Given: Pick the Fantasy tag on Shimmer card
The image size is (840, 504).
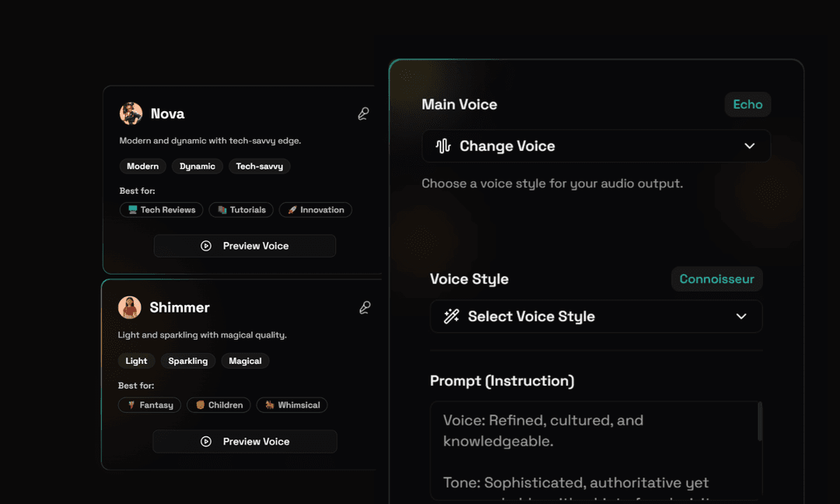Looking at the screenshot, I should click(x=149, y=405).
